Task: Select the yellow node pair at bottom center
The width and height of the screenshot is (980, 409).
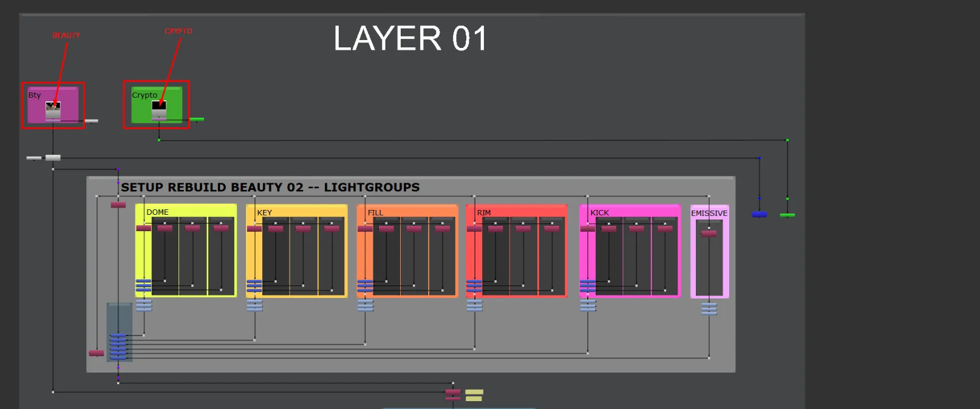Action: click(x=474, y=395)
